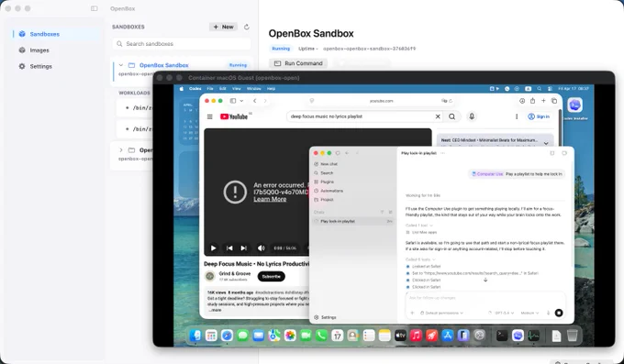Reload the Safari page
This screenshot has width=624, height=364.
pyautogui.click(x=451, y=101)
